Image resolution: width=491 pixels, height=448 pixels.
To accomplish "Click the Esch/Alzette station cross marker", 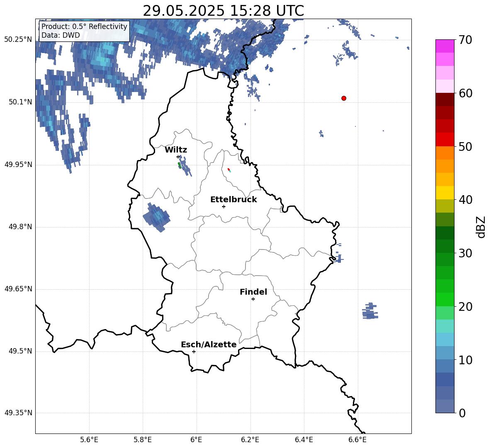I will [194, 351].
